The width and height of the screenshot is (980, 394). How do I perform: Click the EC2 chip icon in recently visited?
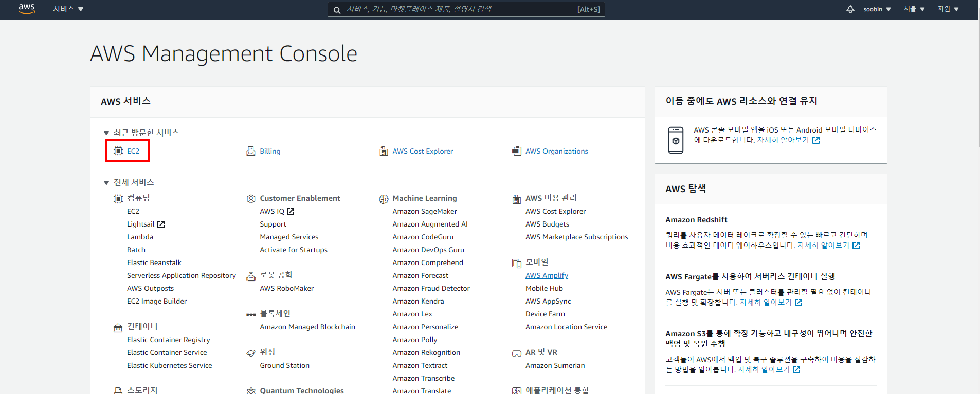(x=118, y=151)
